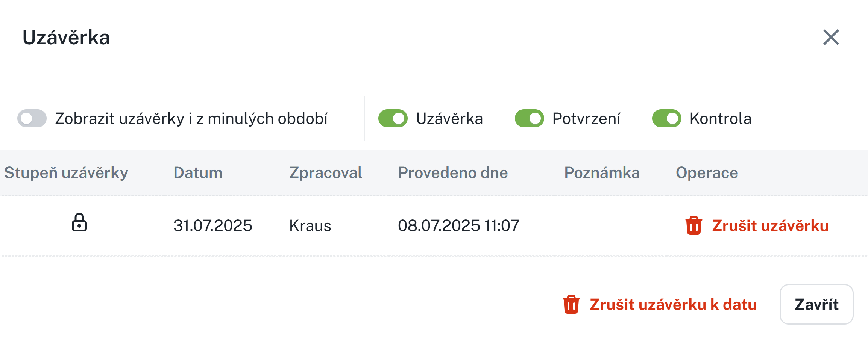Close the Uzávěrka dialog with the X icon
Screen dimensions: 868x346
[x=831, y=37]
